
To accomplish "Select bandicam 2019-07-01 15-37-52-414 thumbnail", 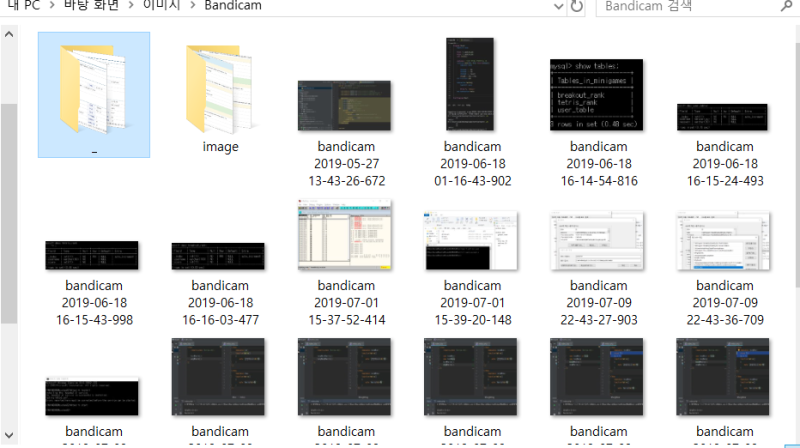I will tap(344, 235).
